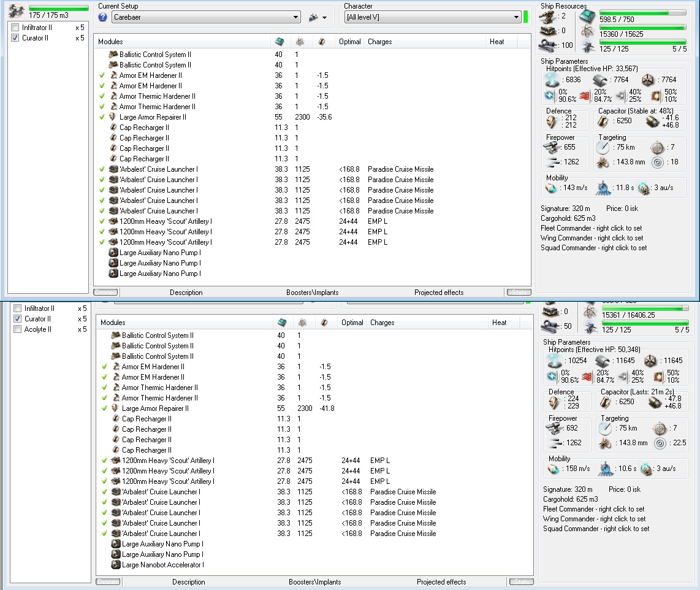Click Squad Commander text in lower window
Screen dimensions: 700x590
596,529
